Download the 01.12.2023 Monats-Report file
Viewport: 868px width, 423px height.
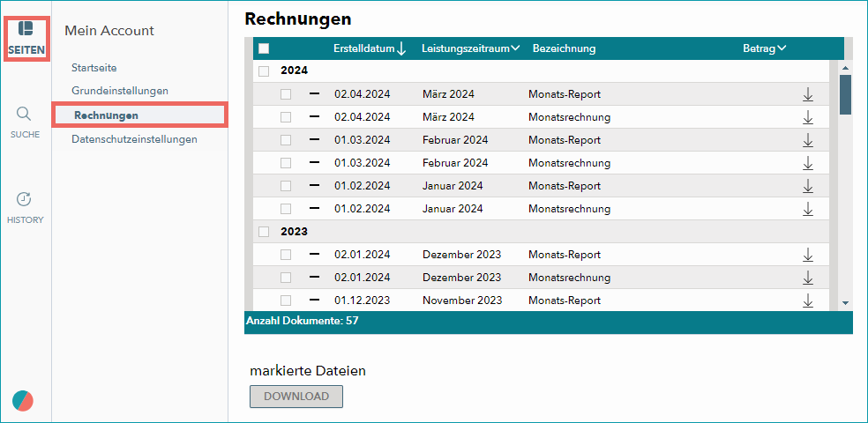pos(808,301)
